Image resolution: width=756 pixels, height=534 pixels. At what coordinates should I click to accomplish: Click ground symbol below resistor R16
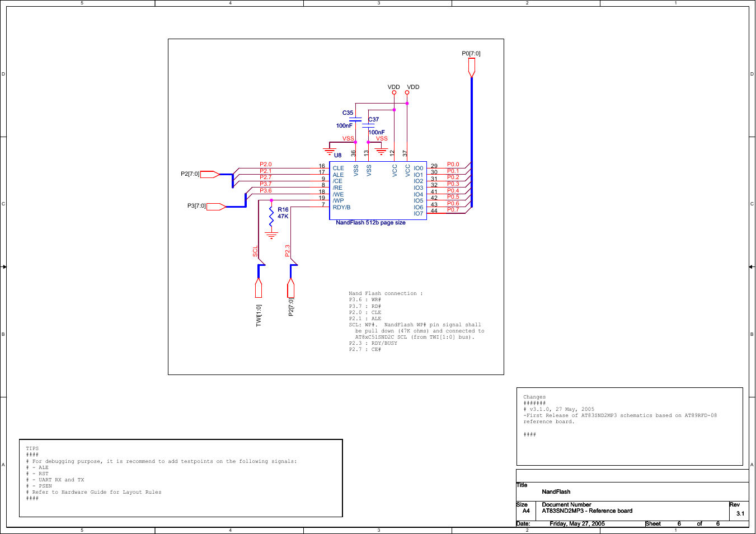pos(271,235)
